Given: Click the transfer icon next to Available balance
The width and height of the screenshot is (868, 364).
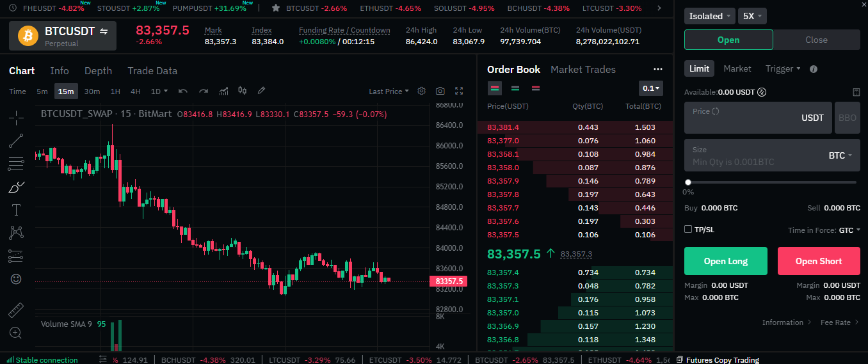Looking at the screenshot, I should coord(762,92).
